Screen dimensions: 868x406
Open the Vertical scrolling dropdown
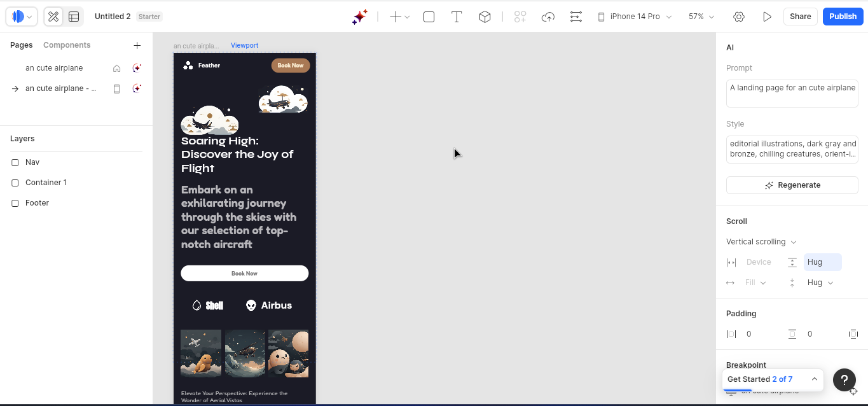click(761, 242)
